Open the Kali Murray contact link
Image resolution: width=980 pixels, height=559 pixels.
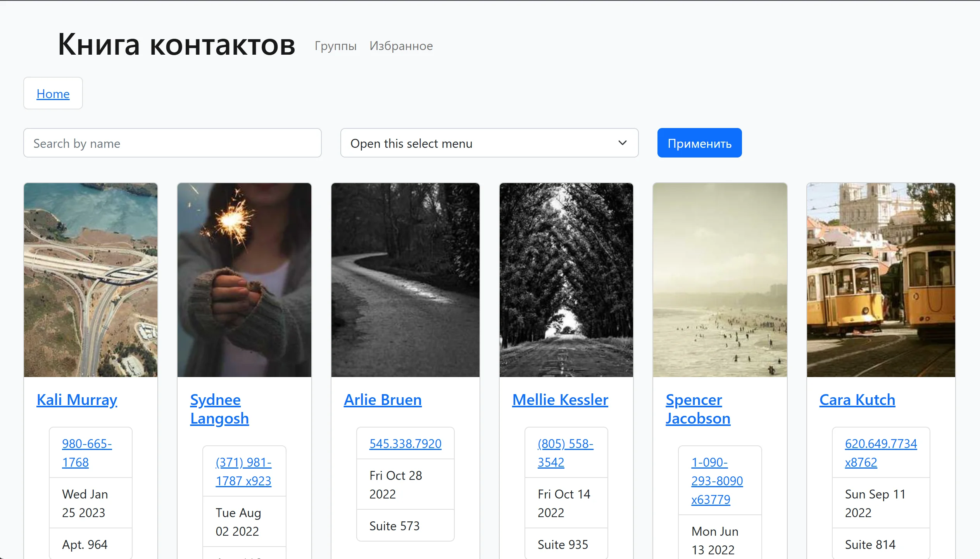pyautogui.click(x=77, y=400)
